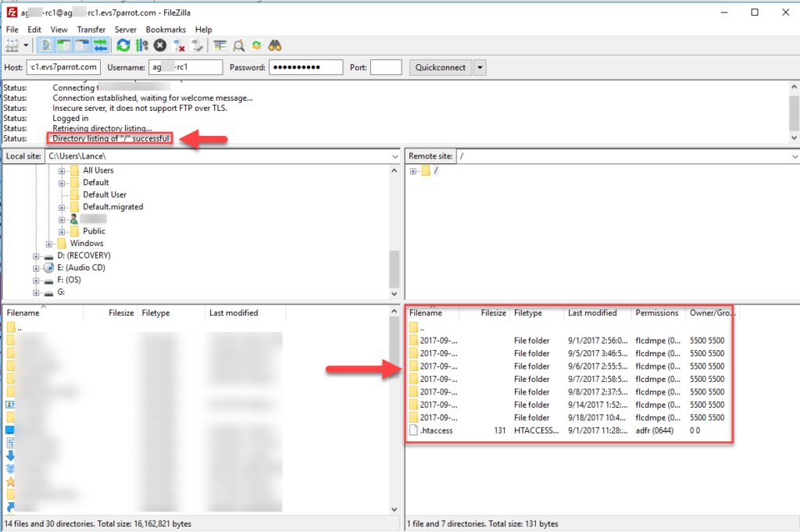Click the Audio CD drive icon

coord(49,268)
